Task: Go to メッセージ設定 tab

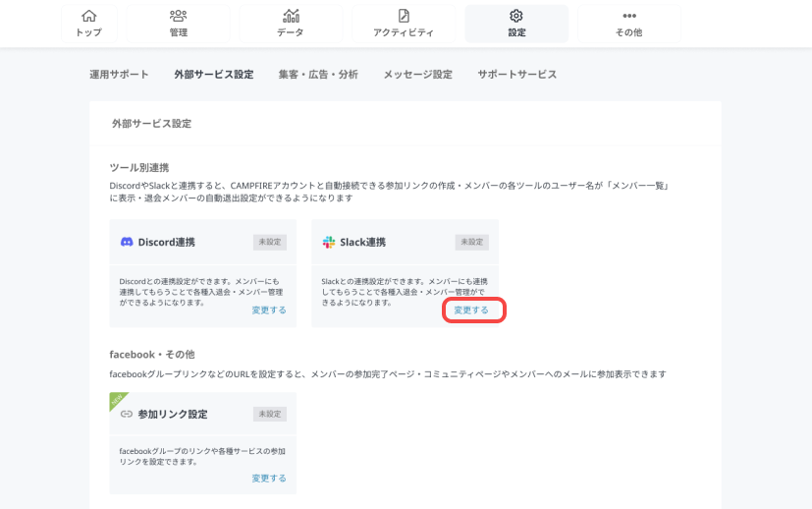Action: (417, 75)
